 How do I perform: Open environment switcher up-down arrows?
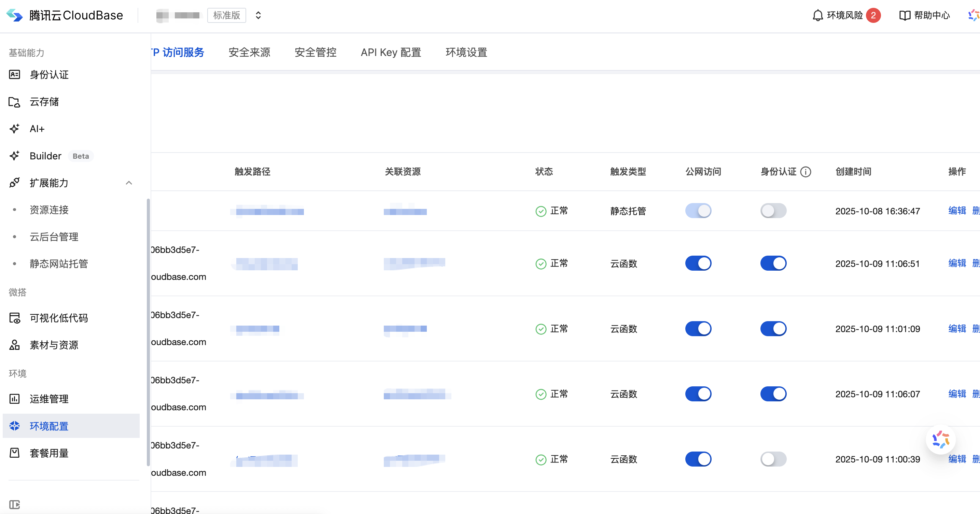click(x=258, y=15)
